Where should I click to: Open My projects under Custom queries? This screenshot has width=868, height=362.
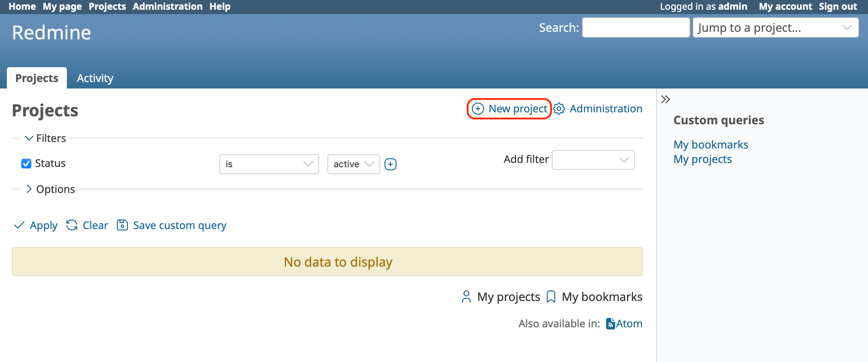(702, 159)
